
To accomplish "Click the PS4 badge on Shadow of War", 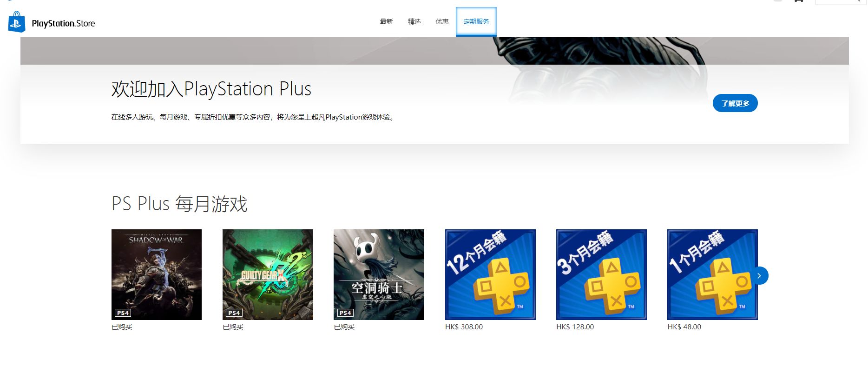I will pos(123,313).
